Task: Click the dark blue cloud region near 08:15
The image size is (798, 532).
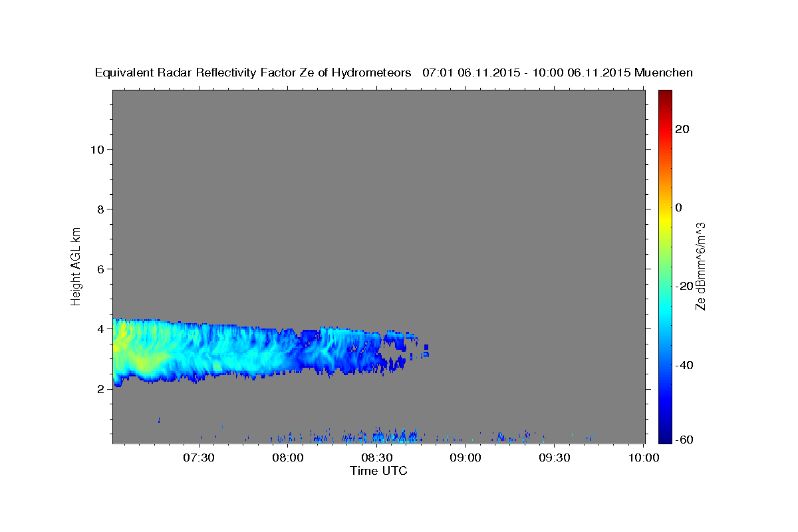Action: [x=332, y=350]
